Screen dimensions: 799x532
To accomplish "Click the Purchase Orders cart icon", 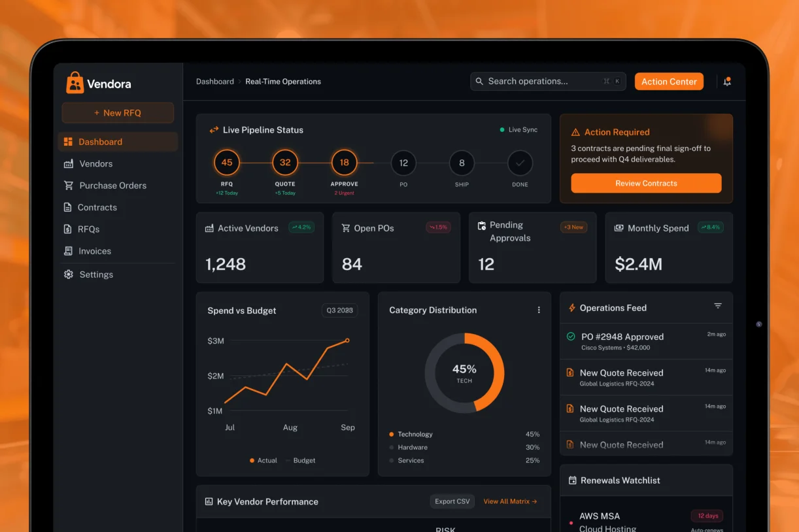I will click(x=68, y=186).
